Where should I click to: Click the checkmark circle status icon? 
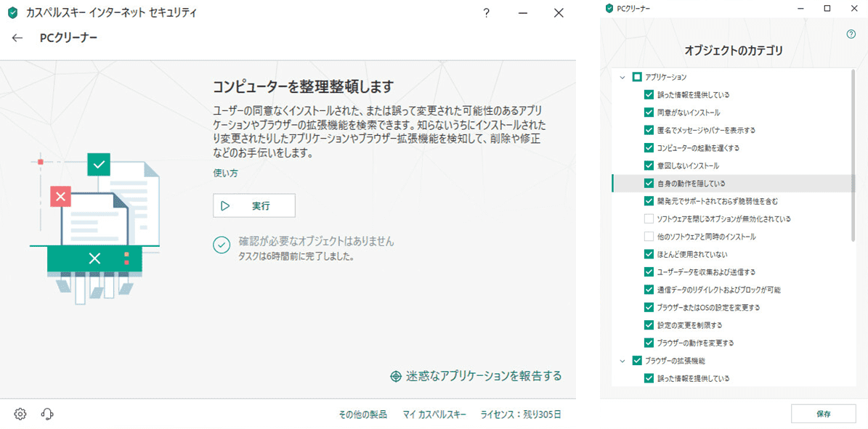point(222,246)
